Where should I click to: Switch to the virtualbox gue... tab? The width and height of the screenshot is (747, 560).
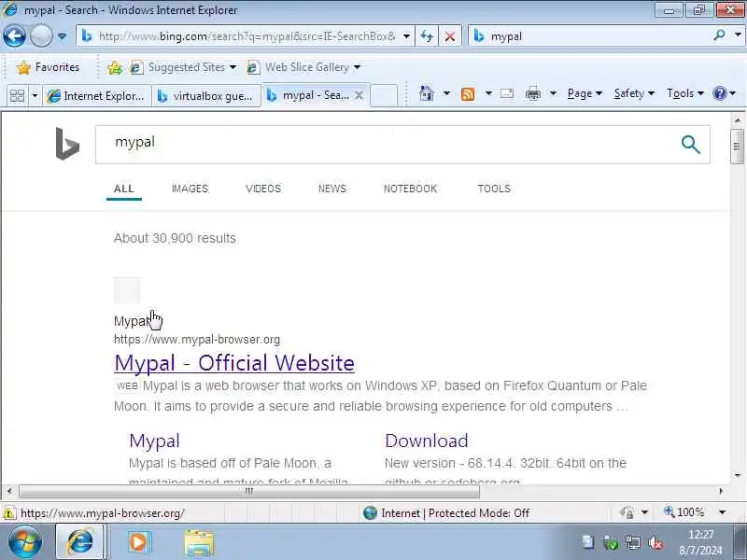[206, 96]
